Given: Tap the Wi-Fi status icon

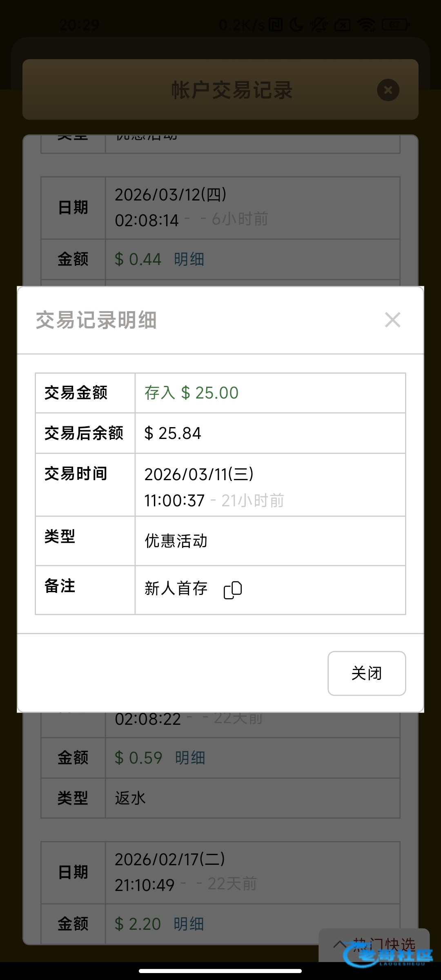Looking at the screenshot, I should point(366,25).
